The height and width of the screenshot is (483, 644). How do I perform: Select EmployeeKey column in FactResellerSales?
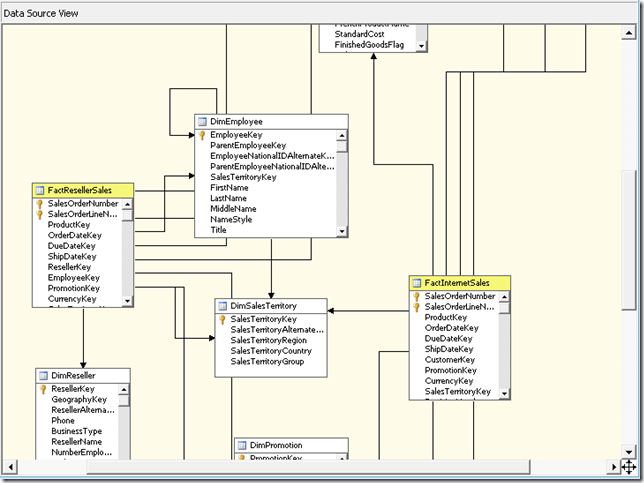coord(74,278)
